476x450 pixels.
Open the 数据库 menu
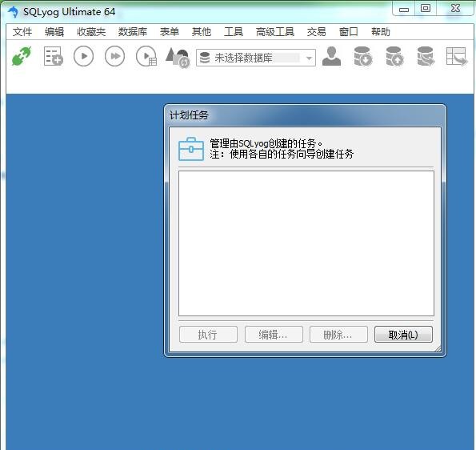(x=133, y=31)
